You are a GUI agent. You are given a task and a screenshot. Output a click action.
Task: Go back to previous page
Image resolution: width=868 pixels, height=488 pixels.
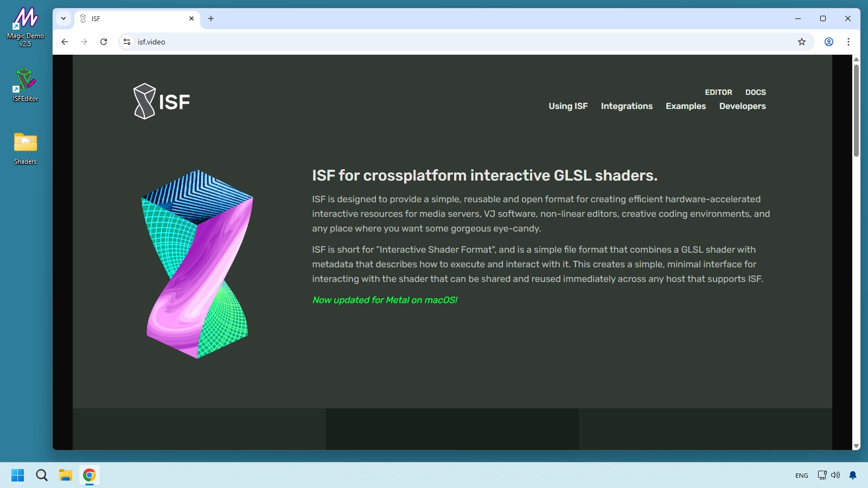pos(65,42)
